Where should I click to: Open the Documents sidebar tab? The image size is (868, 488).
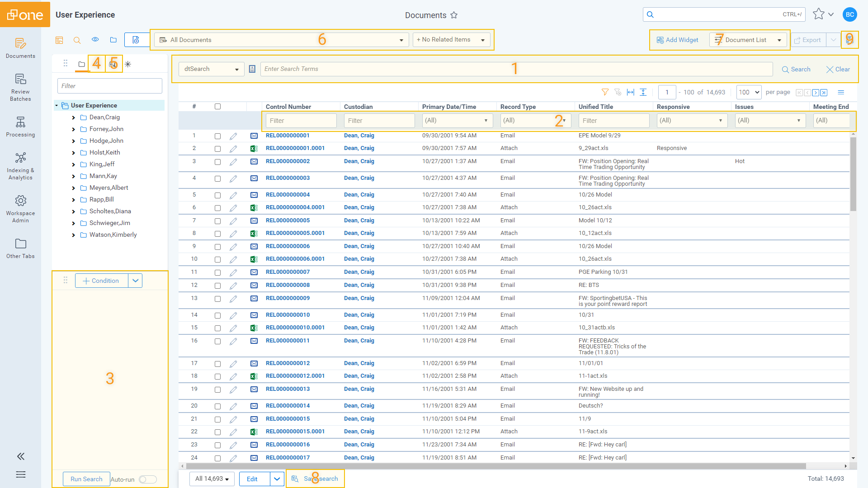[x=20, y=48]
